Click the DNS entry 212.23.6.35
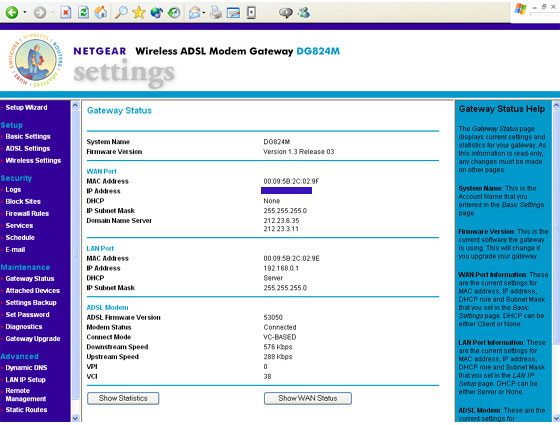The image size is (560, 425). tap(281, 221)
